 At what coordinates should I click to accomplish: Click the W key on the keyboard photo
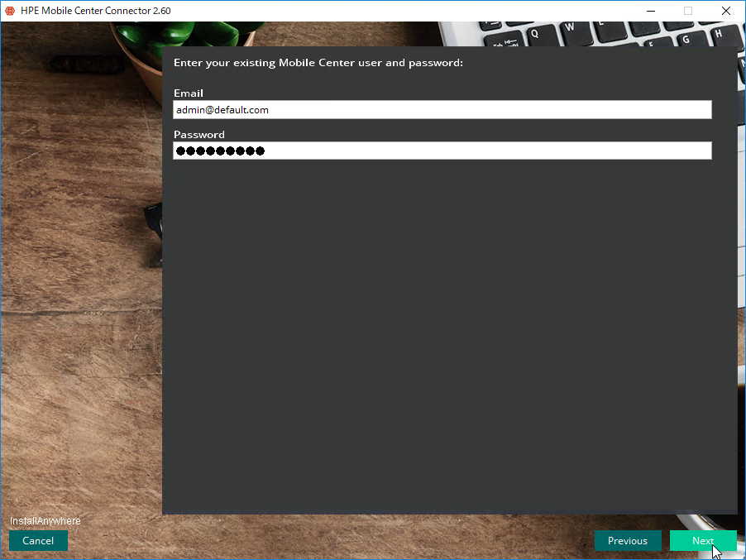(570, 27)
